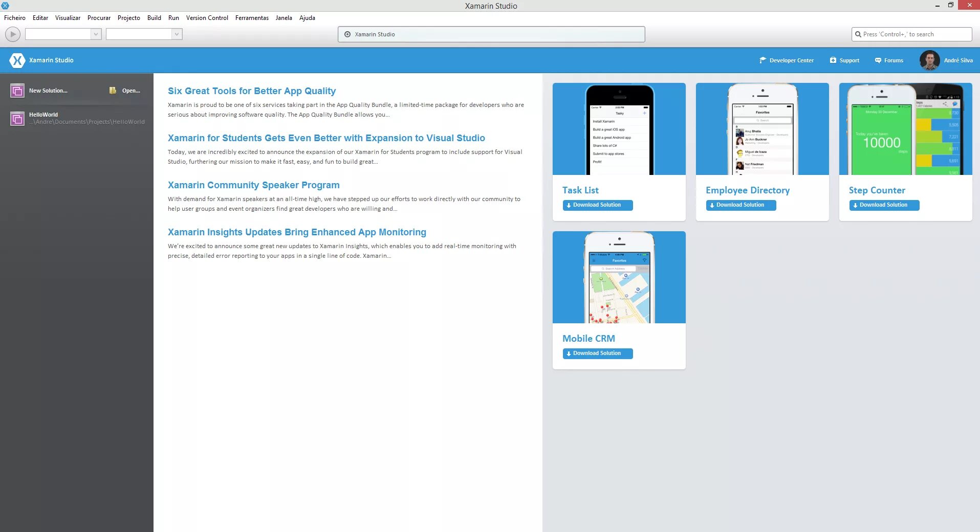
Task: Click the status bar circle icon
Action: tap(347, 34)
